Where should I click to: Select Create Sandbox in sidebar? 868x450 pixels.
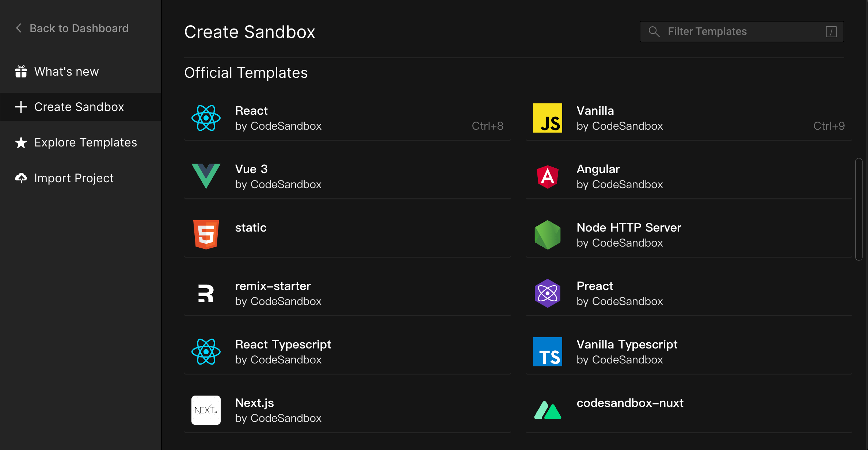click(79, 107)
